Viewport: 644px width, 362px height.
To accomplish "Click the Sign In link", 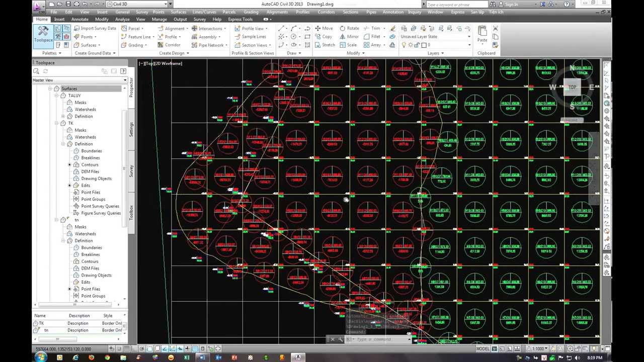I will 512,5.
